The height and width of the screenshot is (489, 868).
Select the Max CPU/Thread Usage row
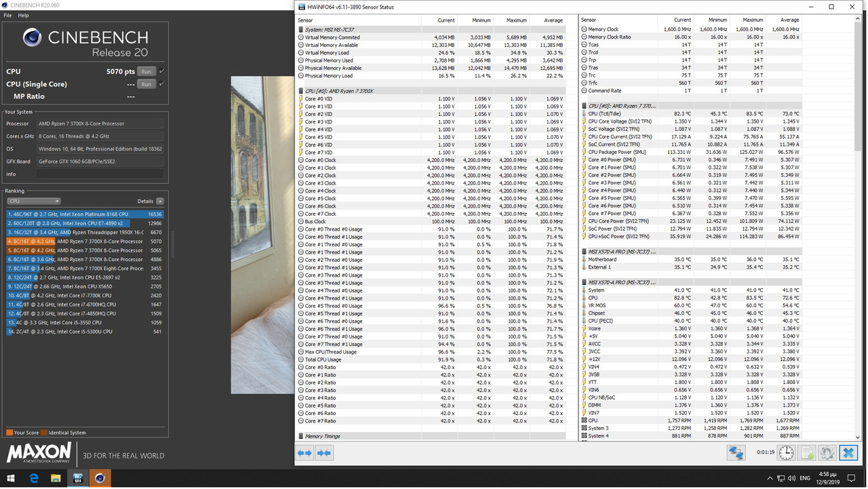coord(431,352)
